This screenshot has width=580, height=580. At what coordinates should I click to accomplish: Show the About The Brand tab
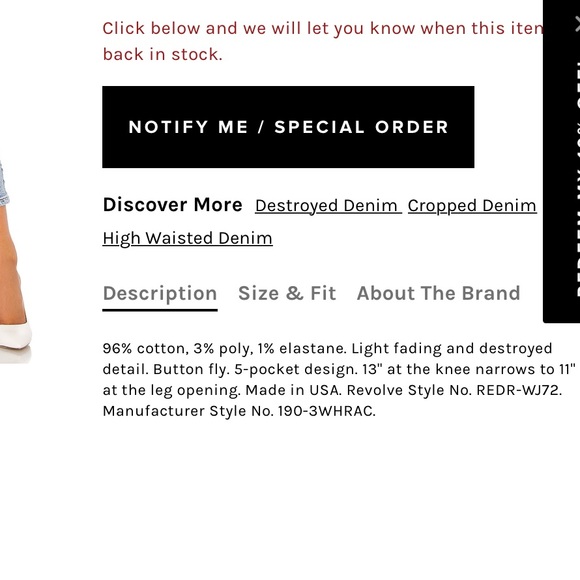click(x=438, y=293)
